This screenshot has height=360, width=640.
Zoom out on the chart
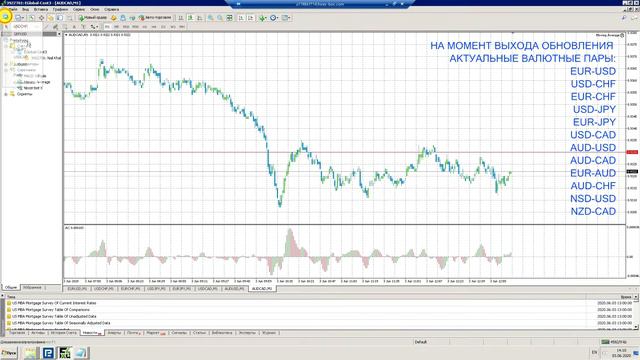[x=220, y=18]
